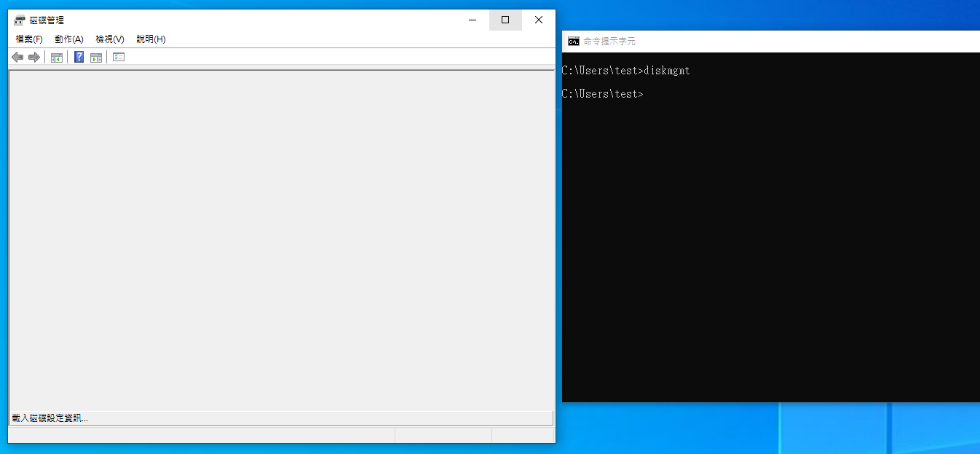The image size is (980, 454).
Task: Click the 載入磁碟設定資訊... status text
Action: click(x=50, y=418)
